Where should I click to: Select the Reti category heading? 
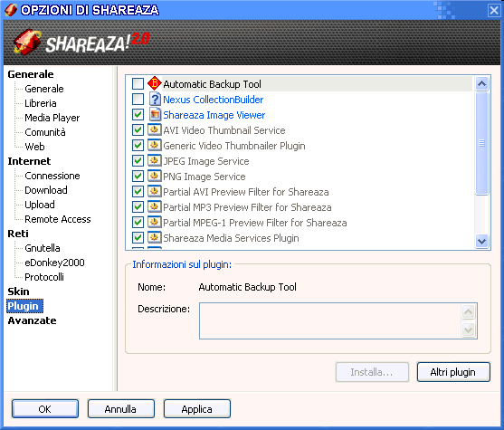coord(18,234)
